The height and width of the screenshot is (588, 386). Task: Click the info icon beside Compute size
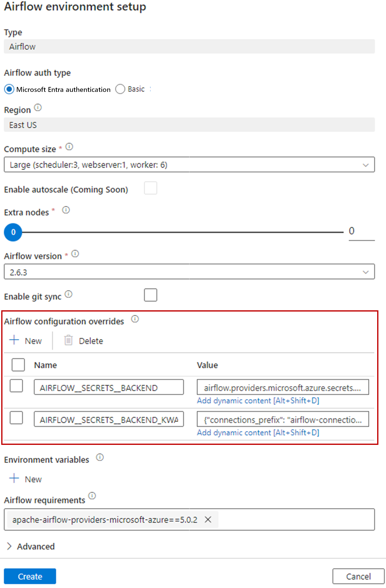(x=69, y=147)
